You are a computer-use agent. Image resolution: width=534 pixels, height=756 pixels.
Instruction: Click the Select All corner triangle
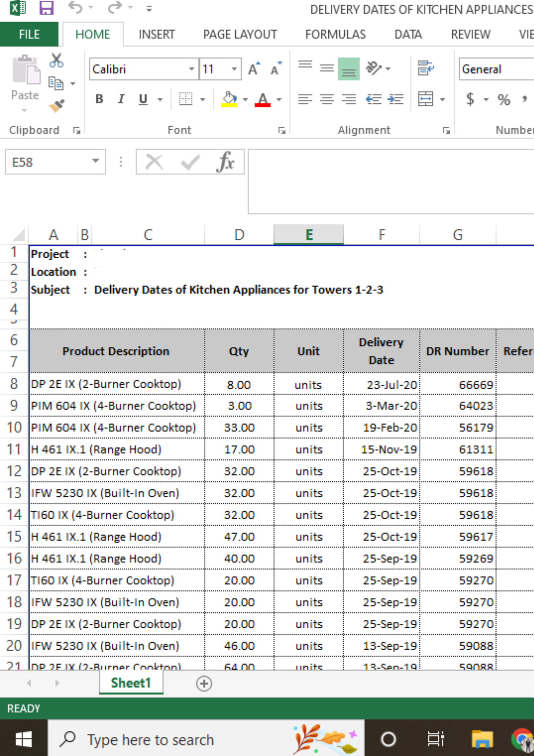click(18, 235)
